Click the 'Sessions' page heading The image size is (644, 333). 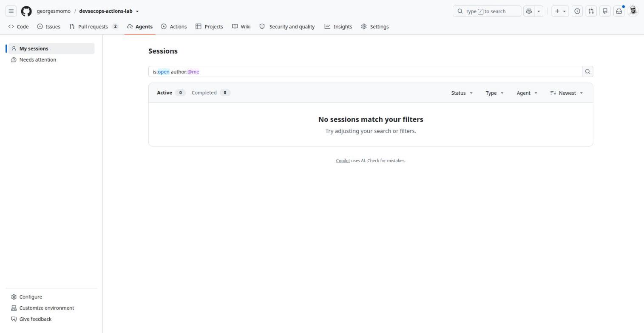163,51
